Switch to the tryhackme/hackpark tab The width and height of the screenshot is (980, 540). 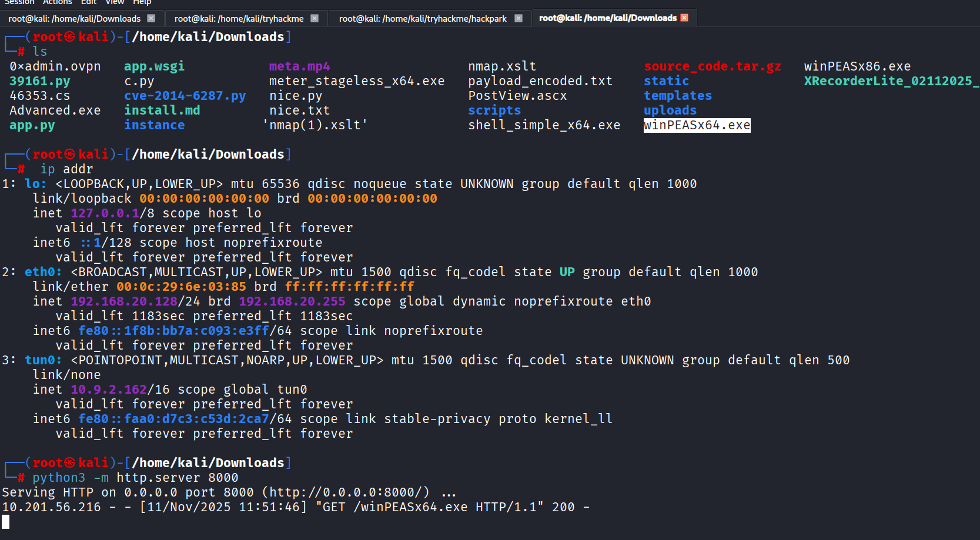point(422,19)
